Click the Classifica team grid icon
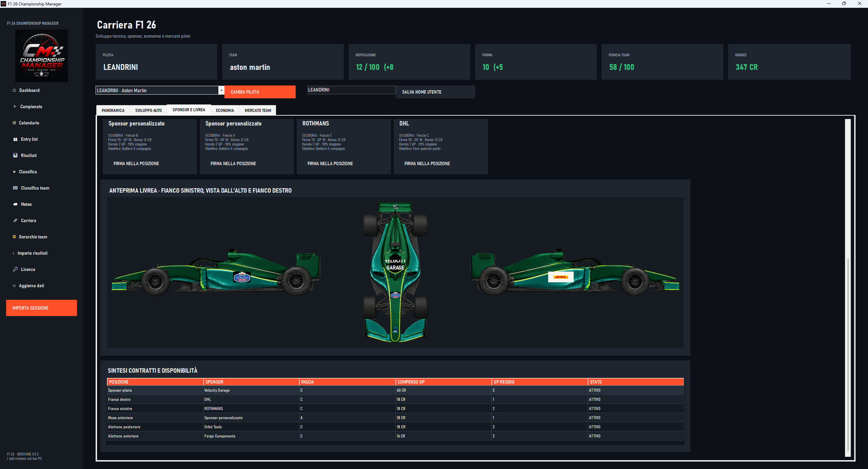 click(x=15, y=188)
